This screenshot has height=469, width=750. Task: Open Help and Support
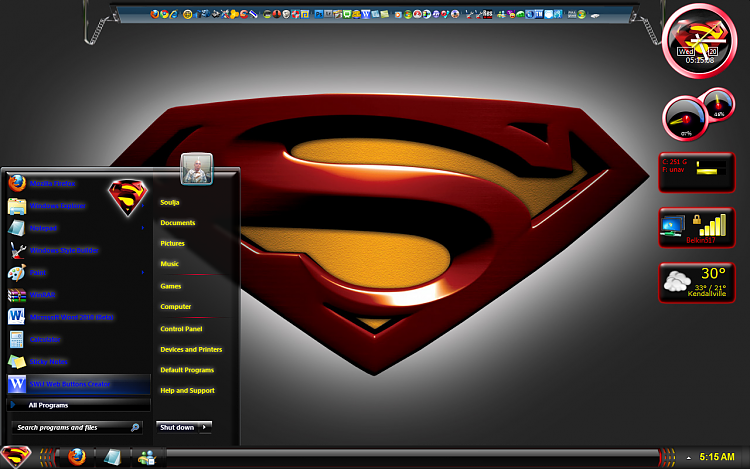coord(188,391)
